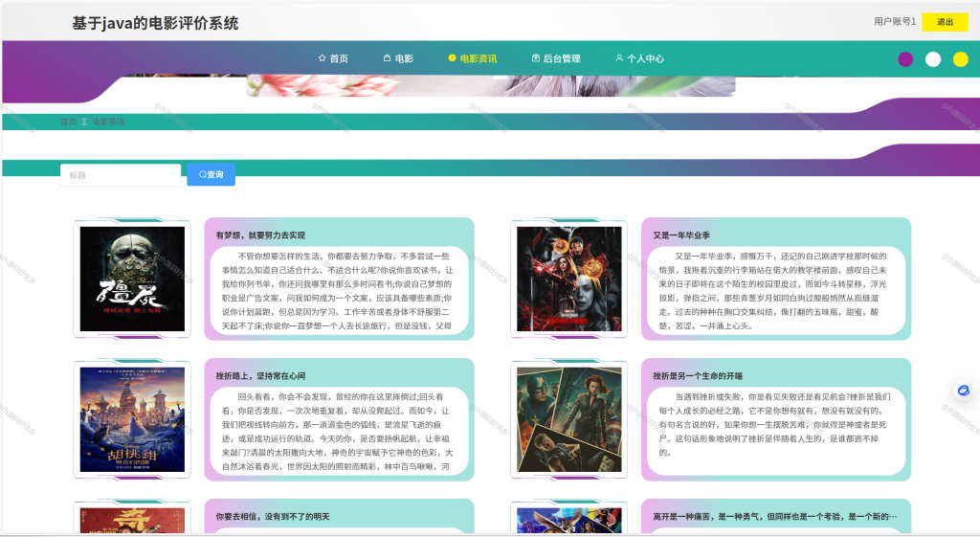Image resolution: width=980 pixels, height=537 pixels.
Task: Open article titled 又是一年毕业季
Action: (681, 235)
